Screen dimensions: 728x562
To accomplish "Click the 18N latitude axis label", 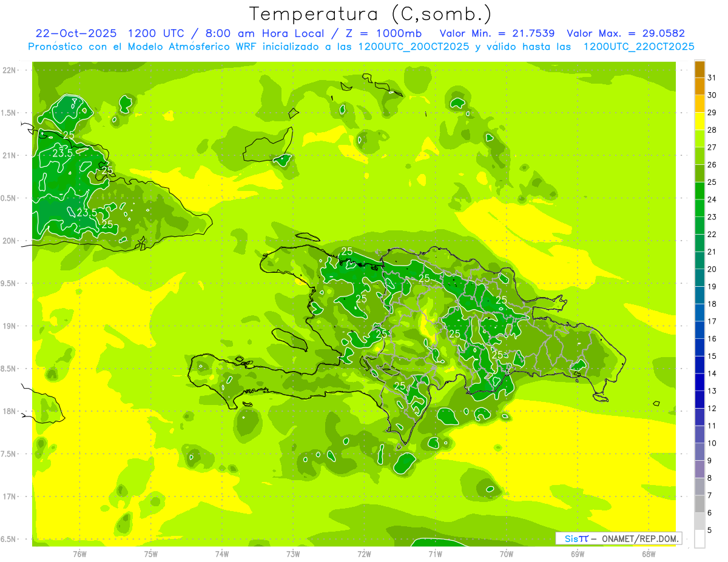I will [x=9, y=411].
